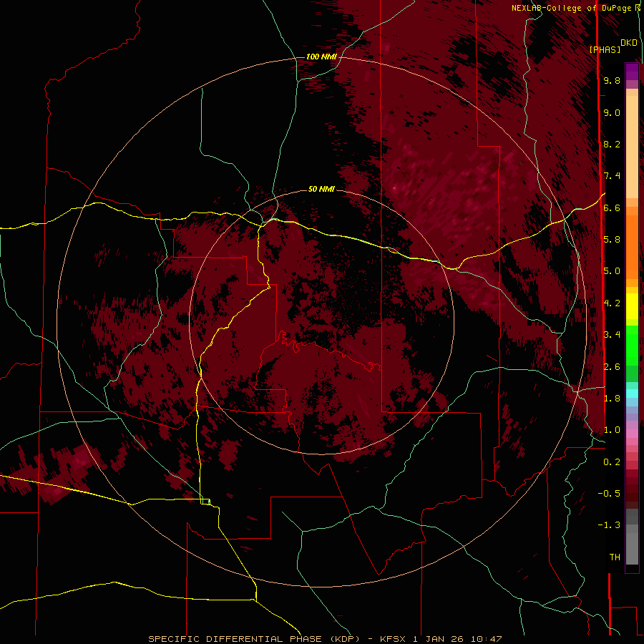Viewport: 644px width, 644px height.
Task: Click the TH threshold label
Action: tap(615, 557)
